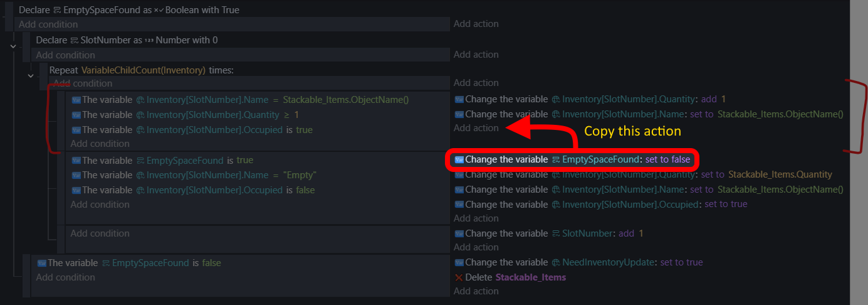Collapse the Declare SlotNumber sub-event chevron
Image resolution: width=868 pixels, height=305 pixels.
[13, 45]
